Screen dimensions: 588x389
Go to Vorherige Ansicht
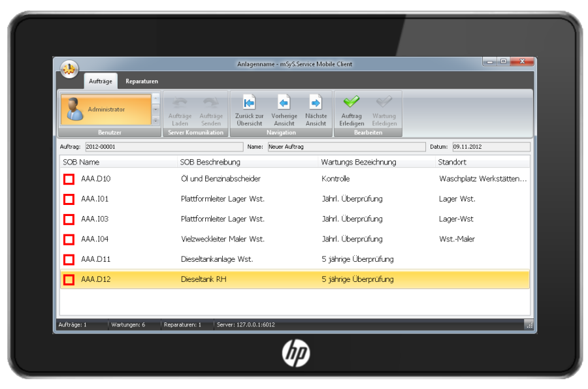pyautogui.click(x=284, y=110)
